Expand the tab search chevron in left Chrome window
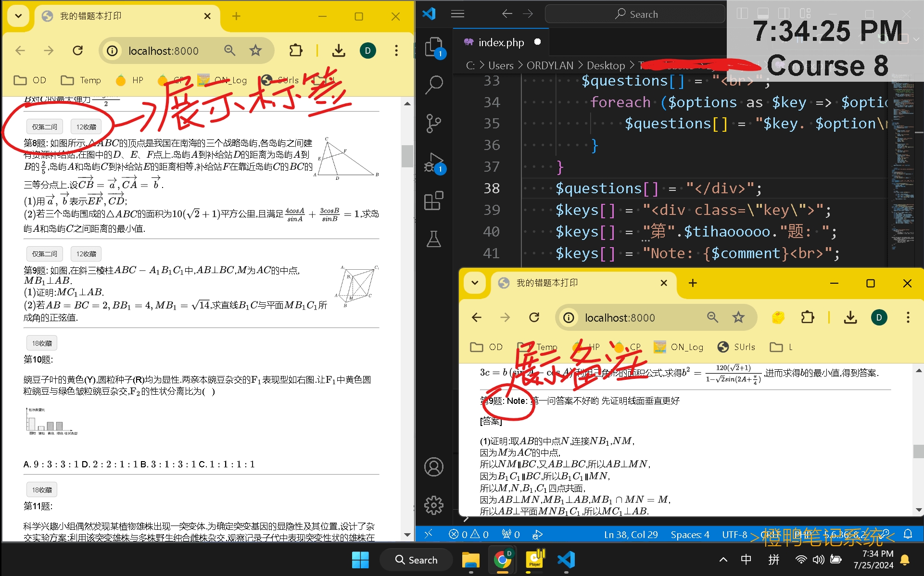This screenshot has height=576, width=924. (18, 16)
